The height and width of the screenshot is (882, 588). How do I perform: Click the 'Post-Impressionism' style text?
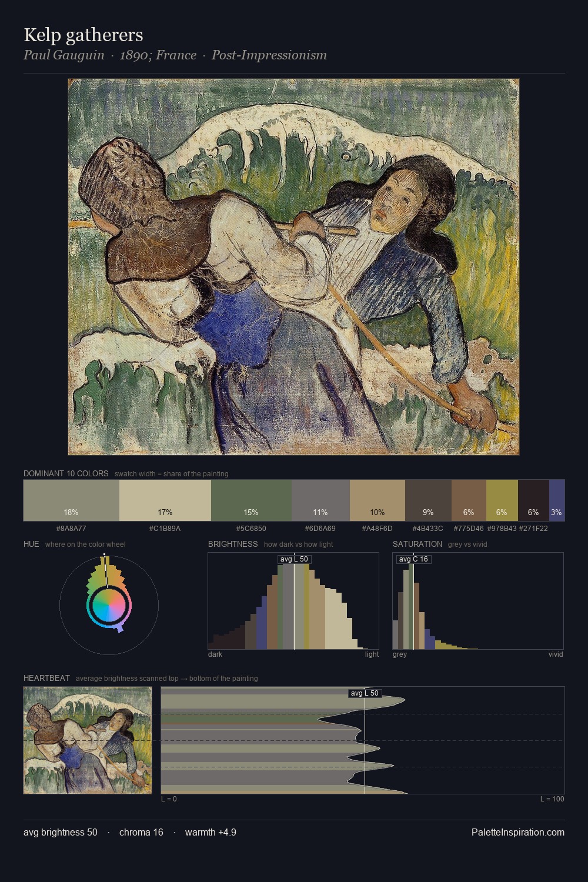click(269, 55)
